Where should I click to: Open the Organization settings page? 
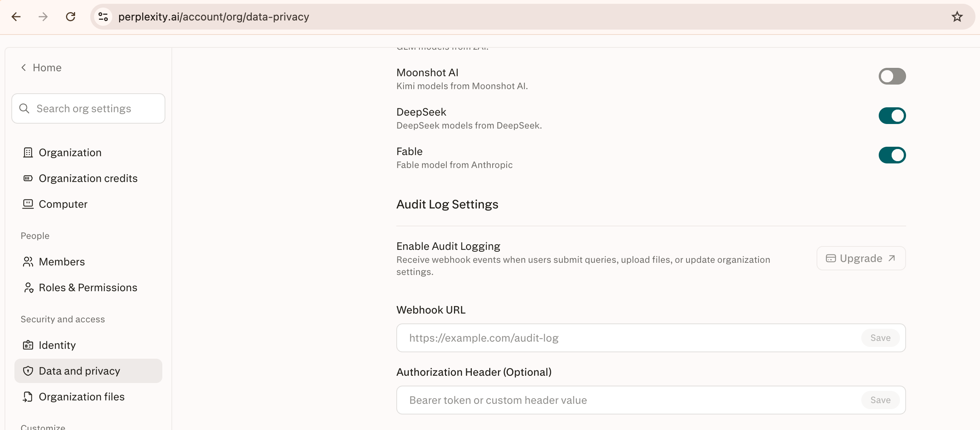(88, 152)
